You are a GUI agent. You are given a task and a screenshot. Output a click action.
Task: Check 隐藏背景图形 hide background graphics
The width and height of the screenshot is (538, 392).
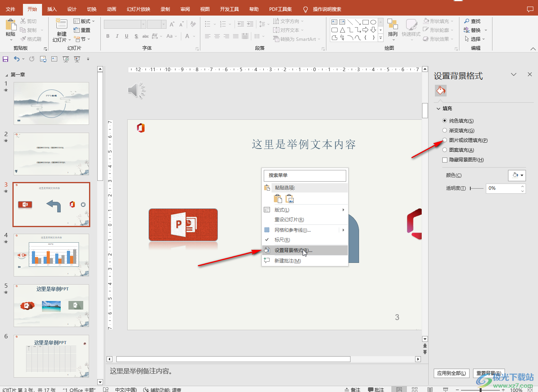point(445,160)
